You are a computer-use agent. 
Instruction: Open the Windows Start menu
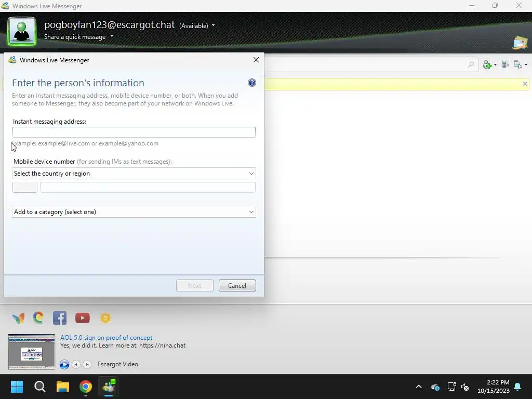tap(17, 387)
